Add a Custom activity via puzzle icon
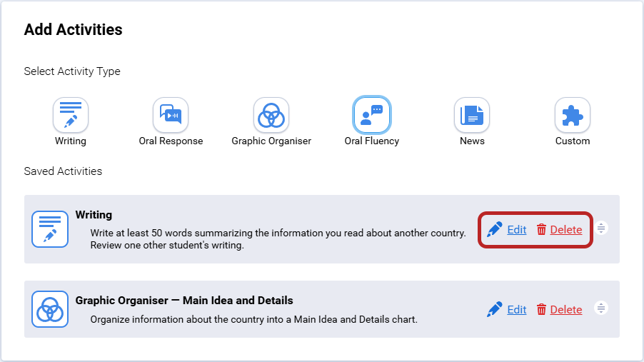The image size is (644, 362). [x=573, y=115]
